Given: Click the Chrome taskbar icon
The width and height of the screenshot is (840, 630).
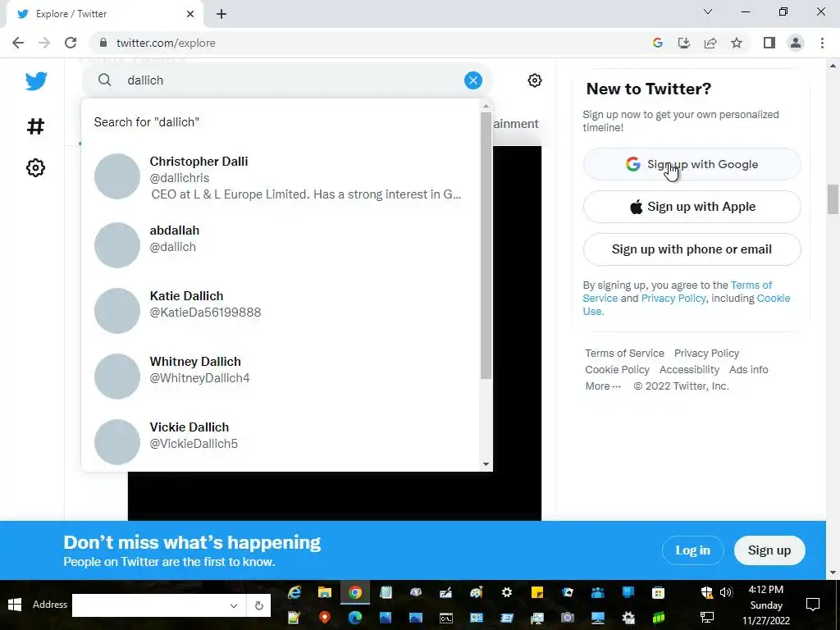Looking at the screenshot, I should click(354, 592).
